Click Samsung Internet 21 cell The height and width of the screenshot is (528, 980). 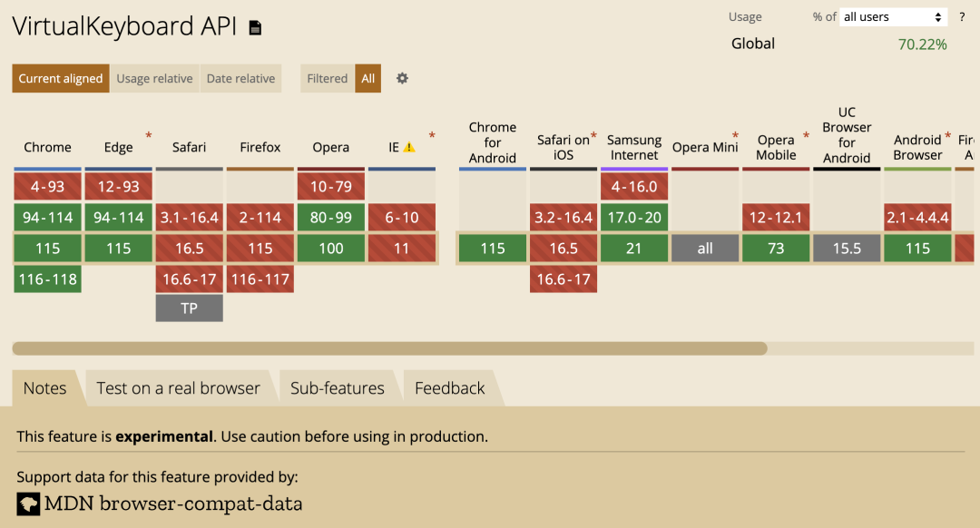click(633, 248)
